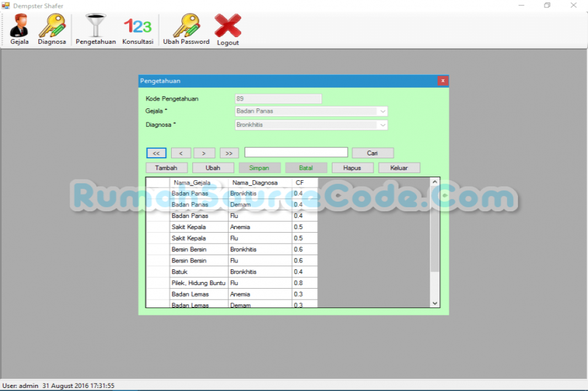Click the Hapus button
Viewport: 588px width, 391px height.
click(x=352, y=167)
